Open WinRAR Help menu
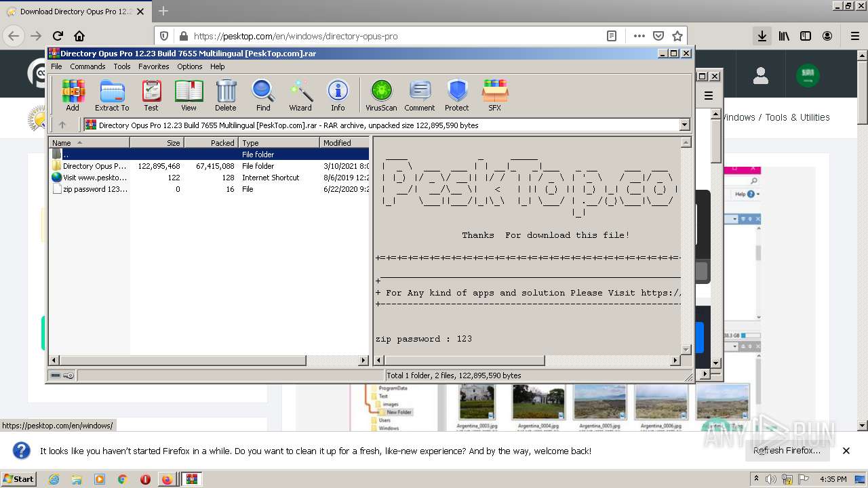Screen dimensions: 868x488 [x=217, y=66]
